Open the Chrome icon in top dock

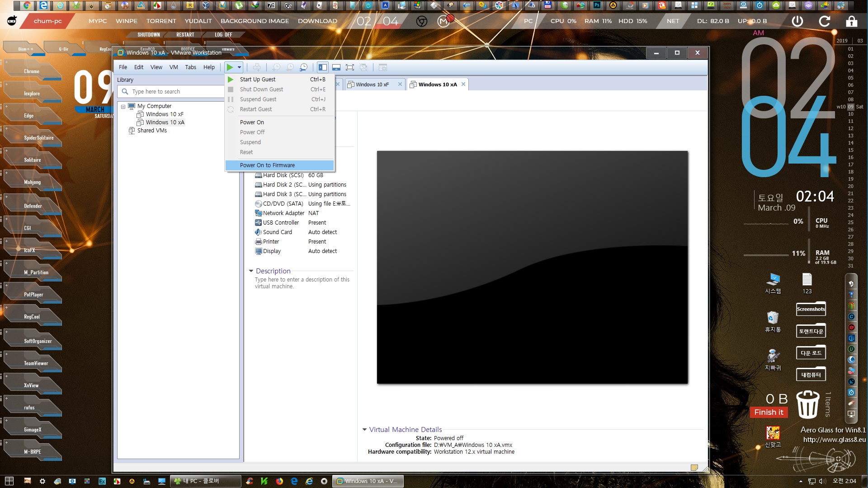(x=27, y=5)
